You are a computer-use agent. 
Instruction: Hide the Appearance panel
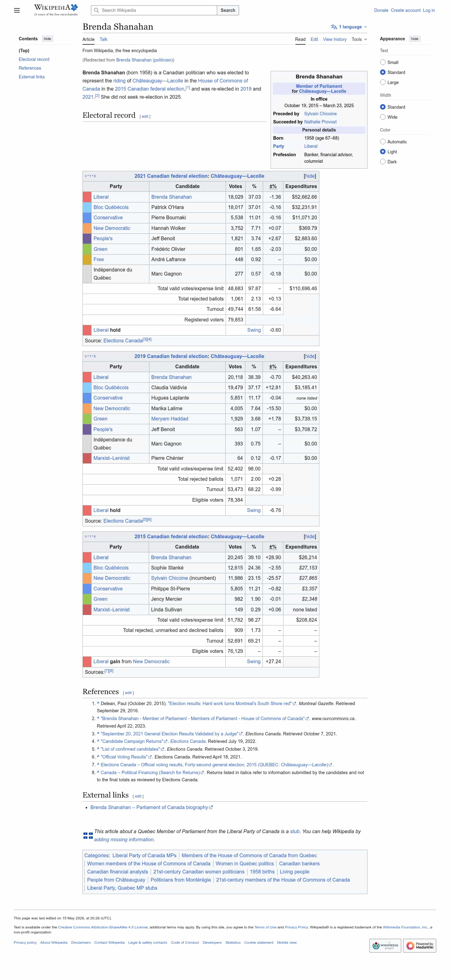415,39
